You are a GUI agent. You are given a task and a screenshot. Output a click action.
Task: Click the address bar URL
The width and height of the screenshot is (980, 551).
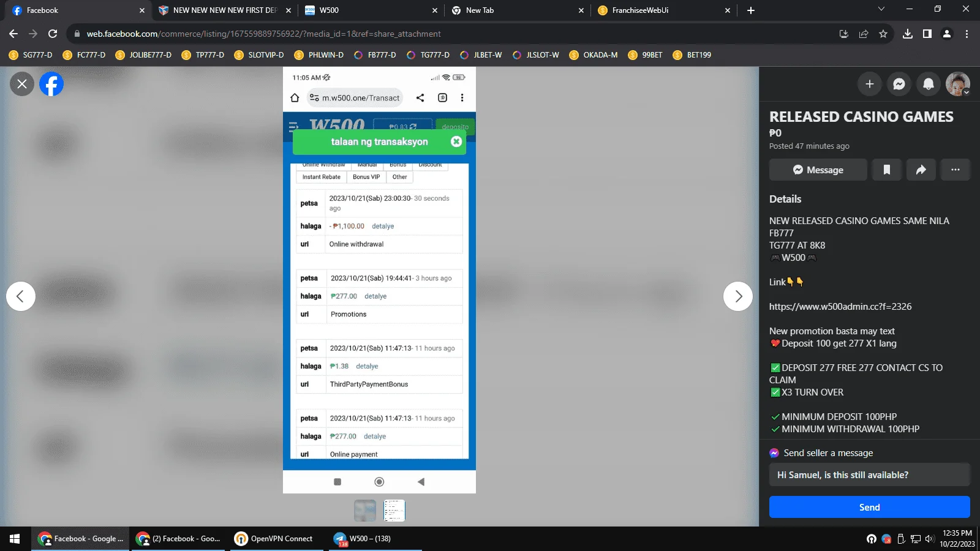coord(263,34)
